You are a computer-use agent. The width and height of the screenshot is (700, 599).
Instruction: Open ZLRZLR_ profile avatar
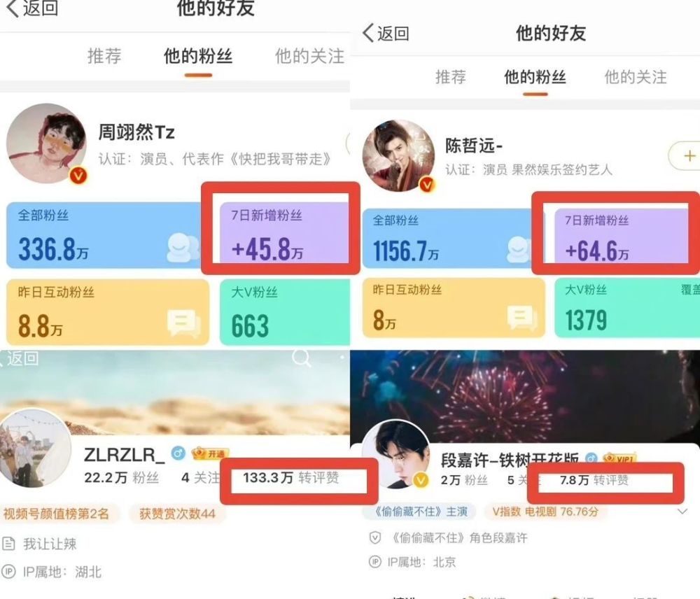(x=35, y=448)
